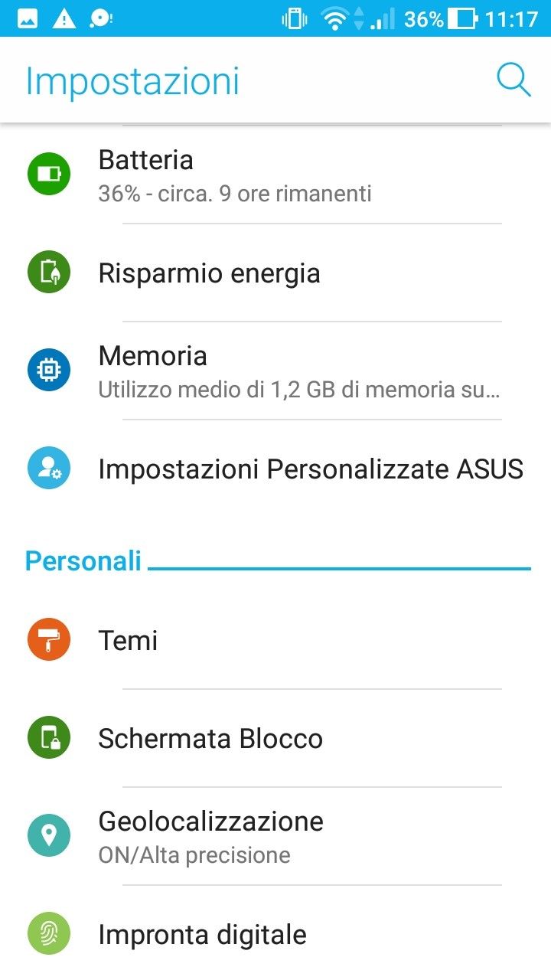
Task: Tap the search magnifier icon
Action: (x=513, y=80)
